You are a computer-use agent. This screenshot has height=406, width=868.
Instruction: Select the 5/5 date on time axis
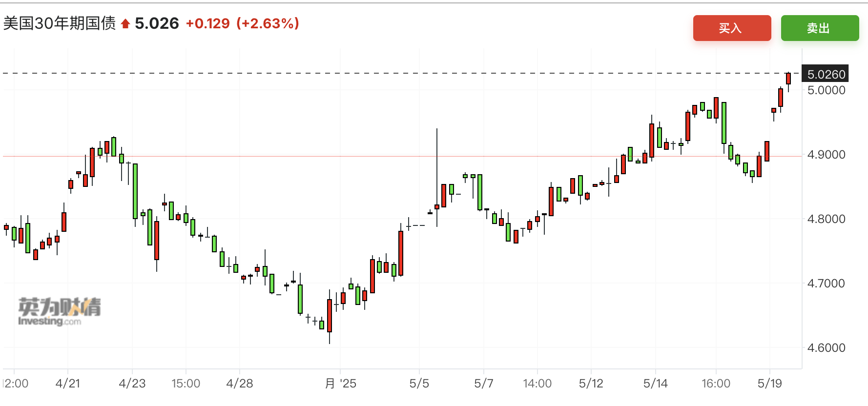pos(419,384)
